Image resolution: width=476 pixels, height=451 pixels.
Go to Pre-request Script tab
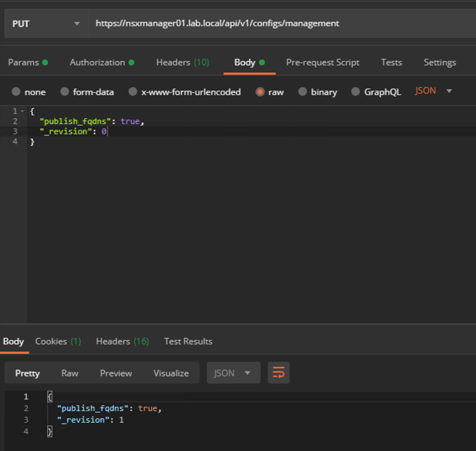point(322,62)
